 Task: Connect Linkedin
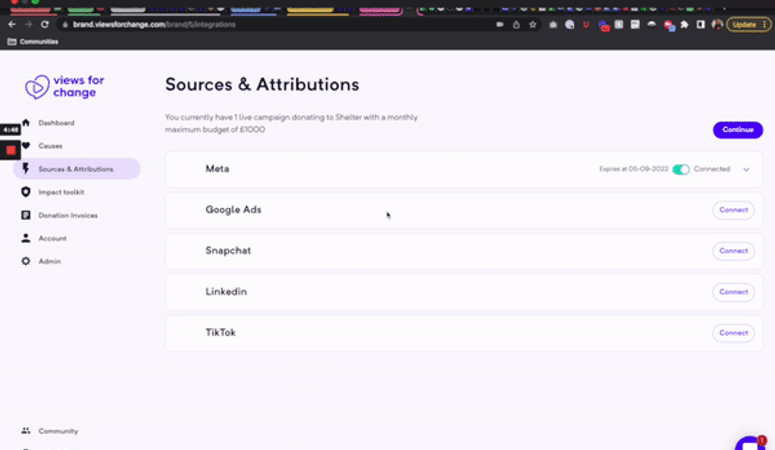[x=733, y=292]
